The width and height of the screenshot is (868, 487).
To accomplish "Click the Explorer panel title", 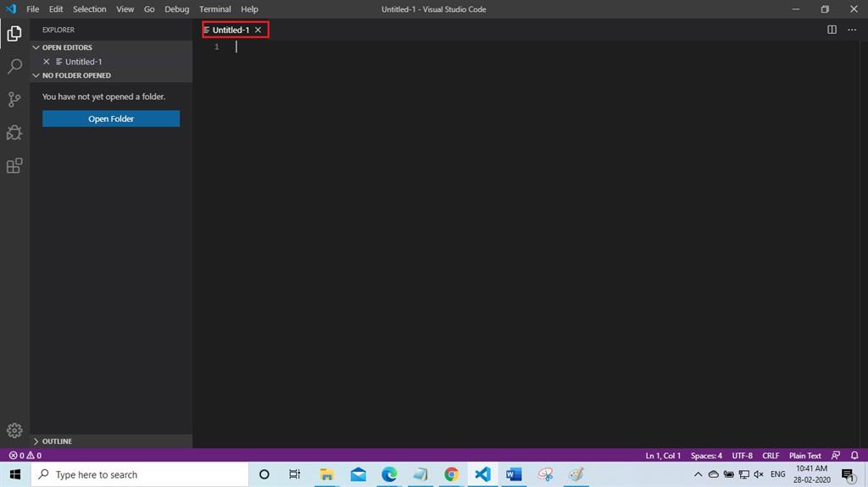I will click(58, 30).
